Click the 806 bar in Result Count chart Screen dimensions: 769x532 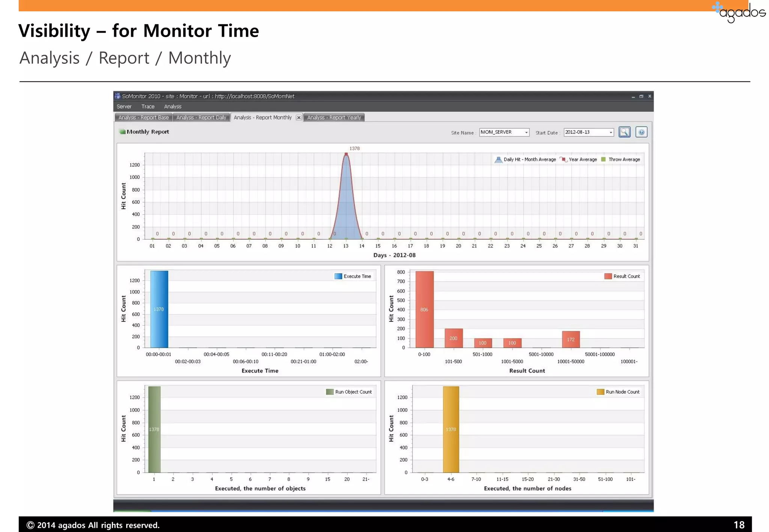pos(424,310)
